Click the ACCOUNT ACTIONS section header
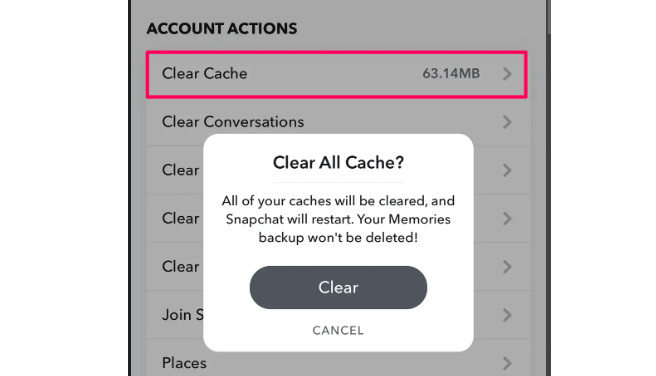 [x=222, y=28]
